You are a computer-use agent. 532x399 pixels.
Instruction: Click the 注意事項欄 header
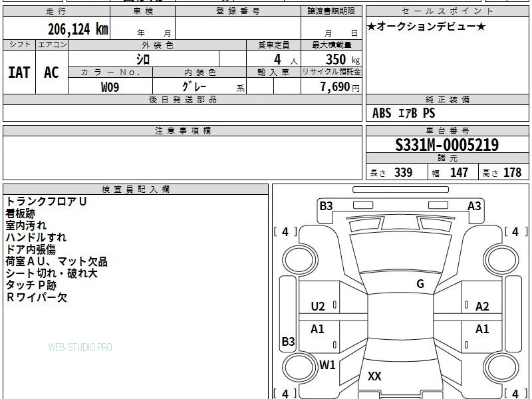pos(182,130)
